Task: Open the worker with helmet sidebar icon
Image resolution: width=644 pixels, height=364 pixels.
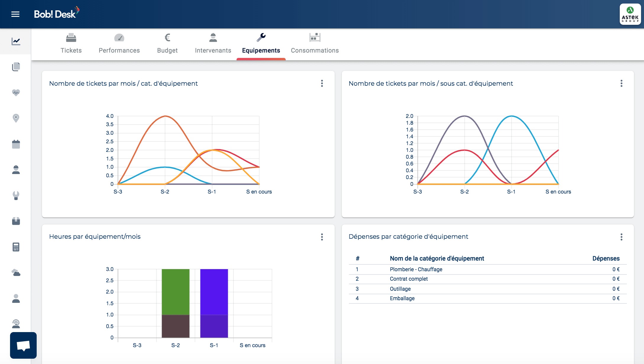Action: 16,170
